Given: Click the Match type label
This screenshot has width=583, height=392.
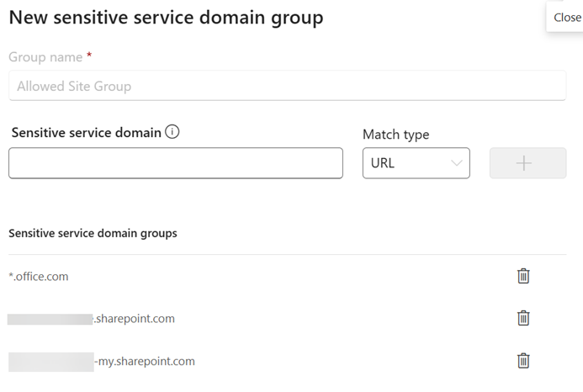Looking at the screenshot, I should [x=395, y=135].
